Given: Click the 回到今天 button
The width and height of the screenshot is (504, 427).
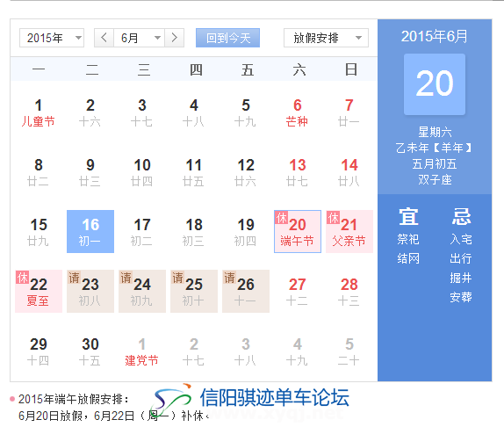Looking at the screenshot, I should click(x=228, y=38).
